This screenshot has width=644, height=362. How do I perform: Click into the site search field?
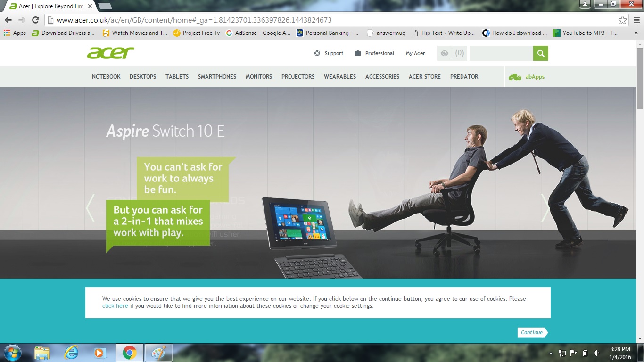[501, 53]
